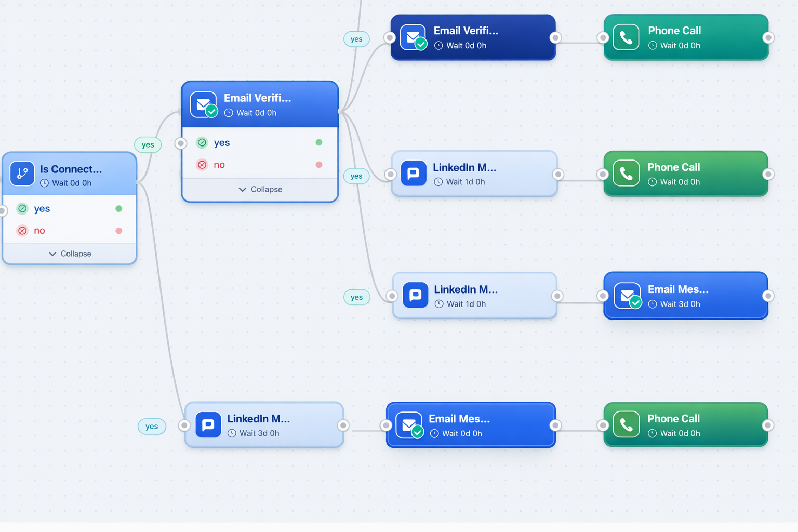Viewport: 798px width, 532px height.
Task: Click the chevron in the Collapse bar
Action: point(242,189)
